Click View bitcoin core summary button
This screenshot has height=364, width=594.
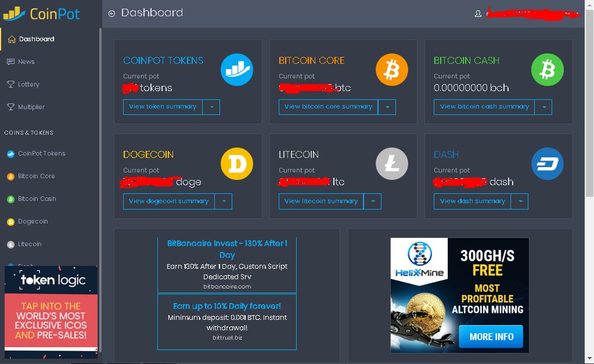coord(329,107)
